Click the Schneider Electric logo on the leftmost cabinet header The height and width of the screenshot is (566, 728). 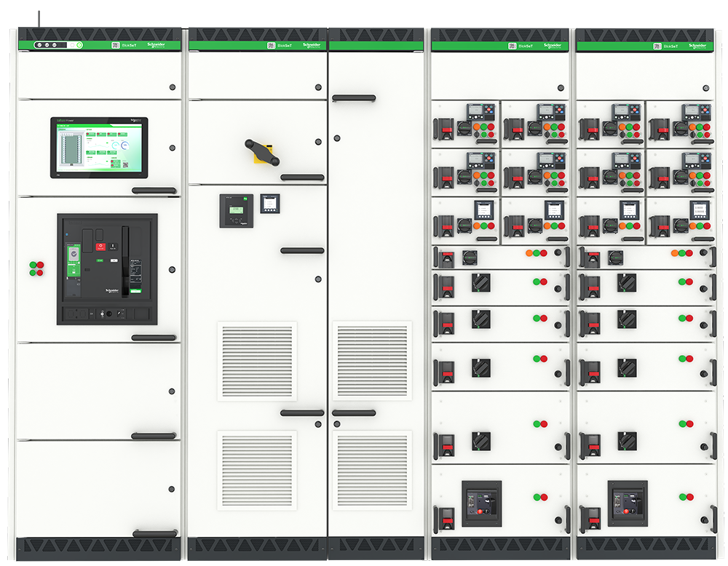coord(156,45)
